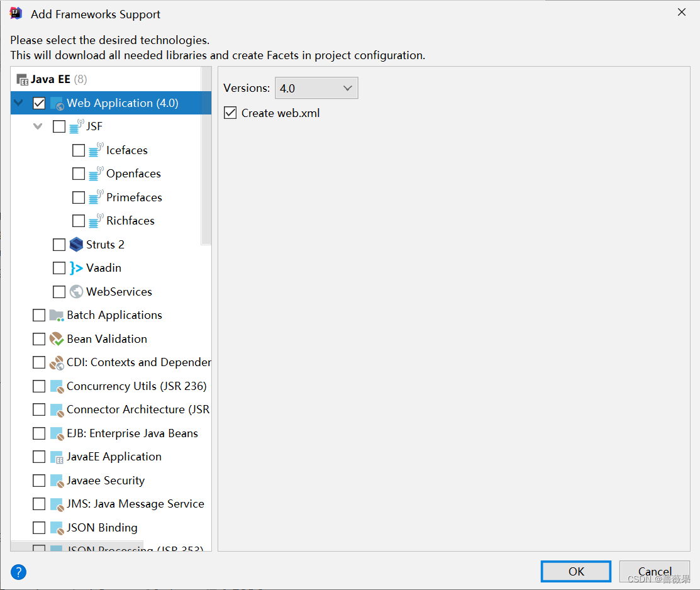700x590 pixels.
Task: Confirm with the OK button
Action: [576, 571]
